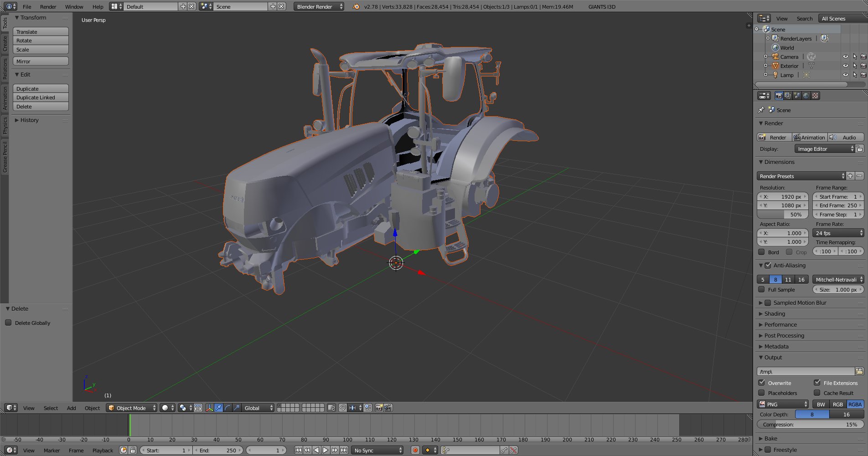Open the Render Presets dropdown

(801, 176)
